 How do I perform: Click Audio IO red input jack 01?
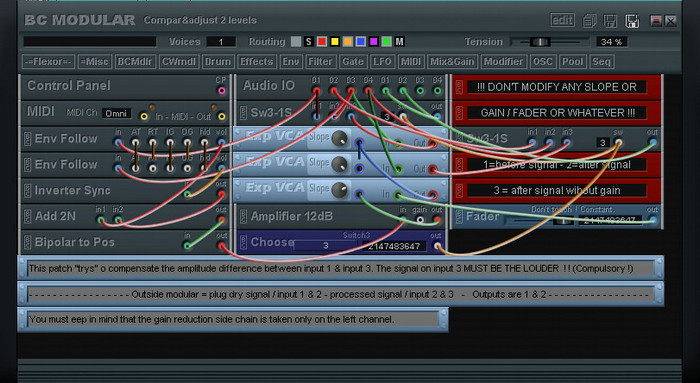[317, 91]
